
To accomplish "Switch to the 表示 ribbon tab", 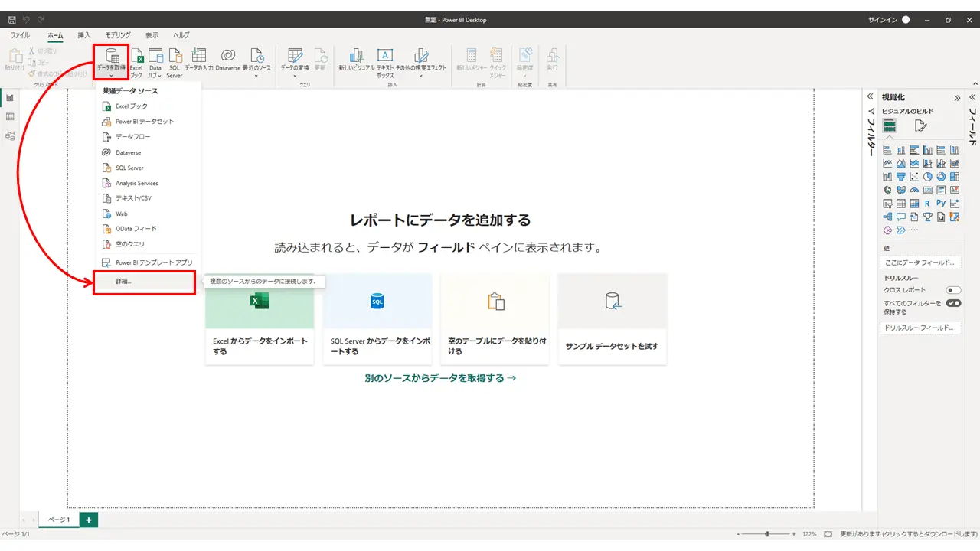I will (x=152, y=35).
